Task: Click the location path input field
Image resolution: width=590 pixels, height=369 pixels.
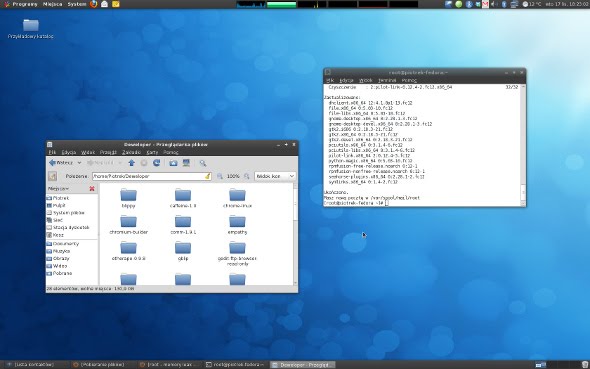Action: pyautogui.click(x=152, y=176)
